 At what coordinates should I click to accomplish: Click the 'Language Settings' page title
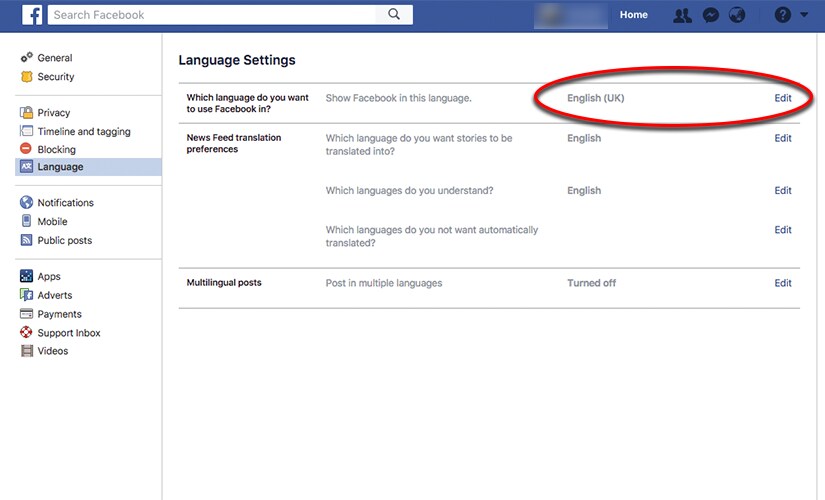tap(237, 60)
